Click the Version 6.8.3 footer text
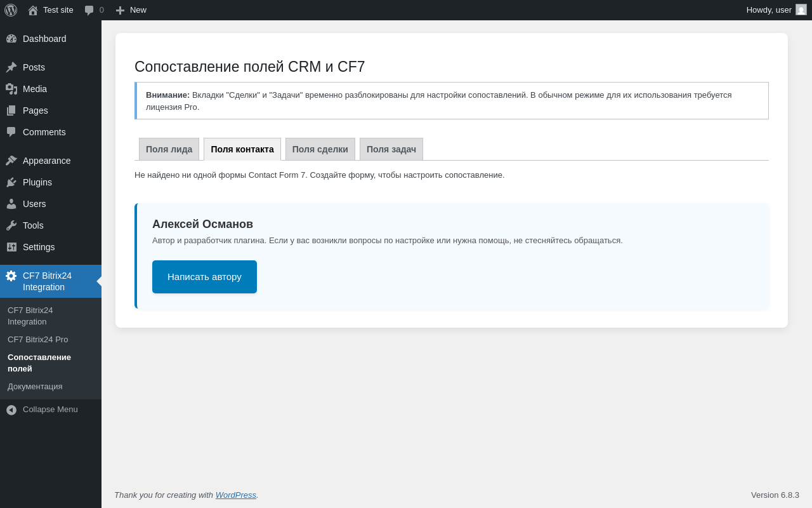 (x=775, y=495)
